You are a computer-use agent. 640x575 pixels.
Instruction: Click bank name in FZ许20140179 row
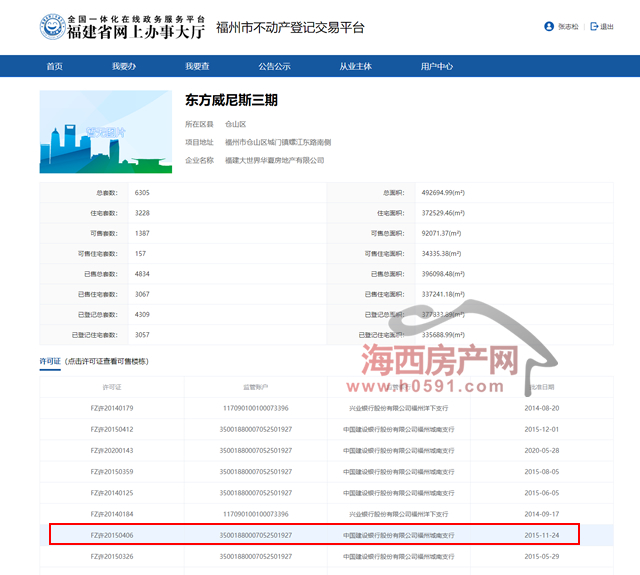tap(398, 408)
